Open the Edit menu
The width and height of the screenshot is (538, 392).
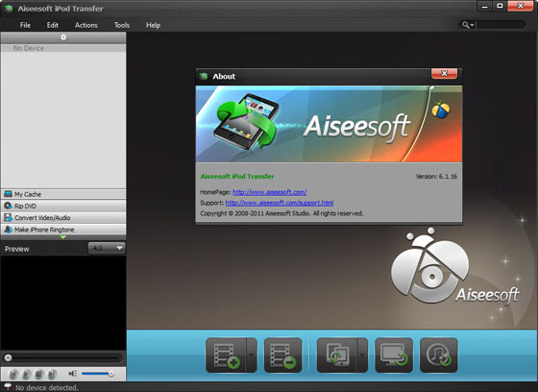tap(53, 25)
